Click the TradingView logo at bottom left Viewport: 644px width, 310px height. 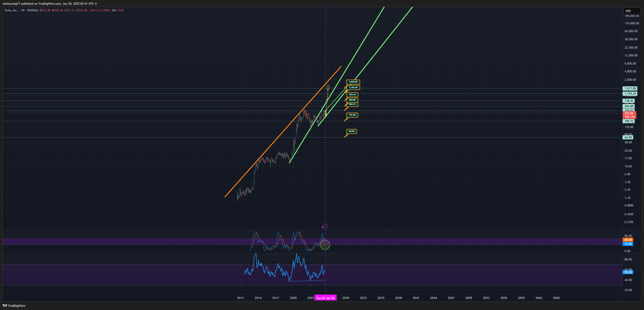pyautogui.click(x=14, y=306)
